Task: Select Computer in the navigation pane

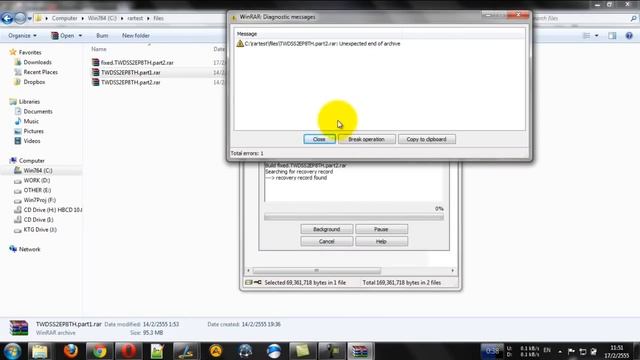Action: (31, 160)
